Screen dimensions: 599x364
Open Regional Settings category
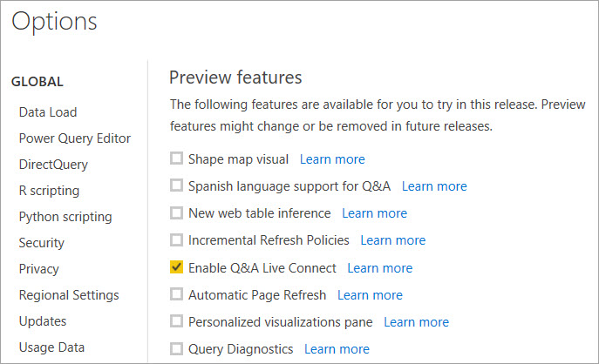[x=69, y=295]
